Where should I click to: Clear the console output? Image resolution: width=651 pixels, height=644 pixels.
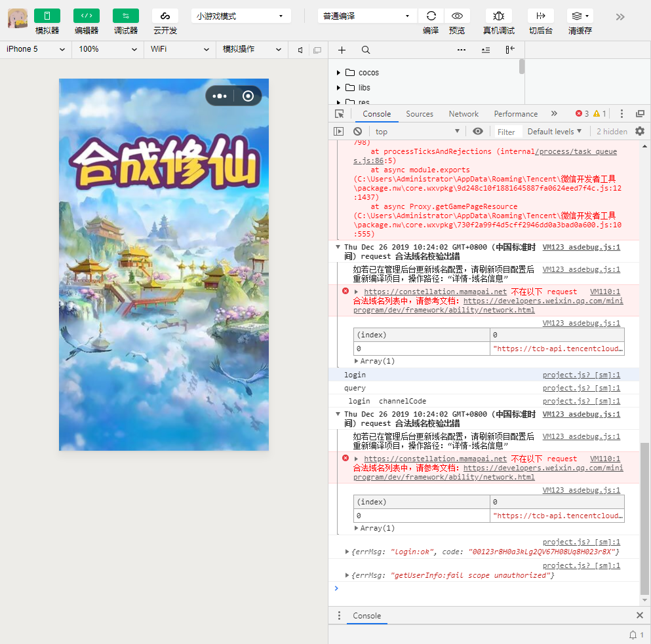coord(357,132)
